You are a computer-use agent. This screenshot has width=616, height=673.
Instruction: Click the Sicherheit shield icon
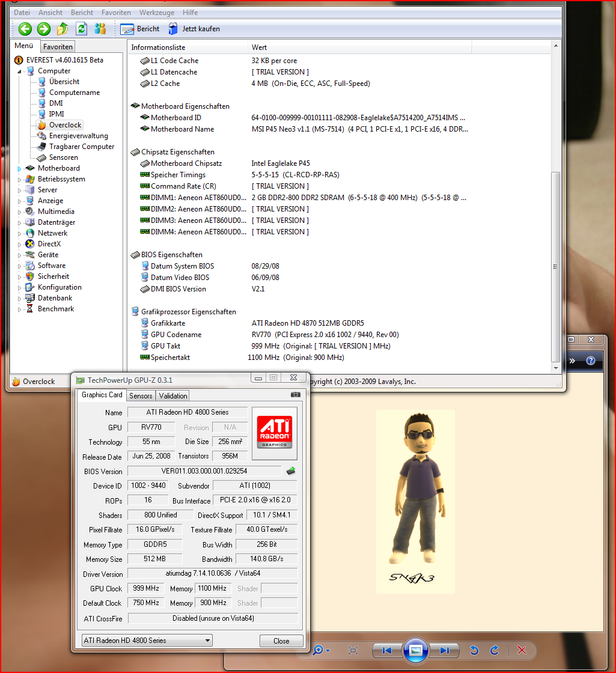point(29,276)
